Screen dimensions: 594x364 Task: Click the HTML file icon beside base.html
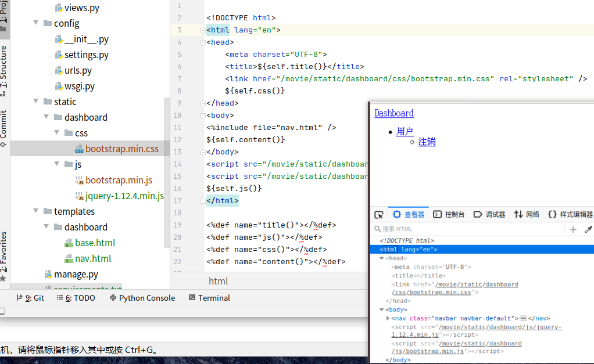pyautogui.click(x=69, y=243)
